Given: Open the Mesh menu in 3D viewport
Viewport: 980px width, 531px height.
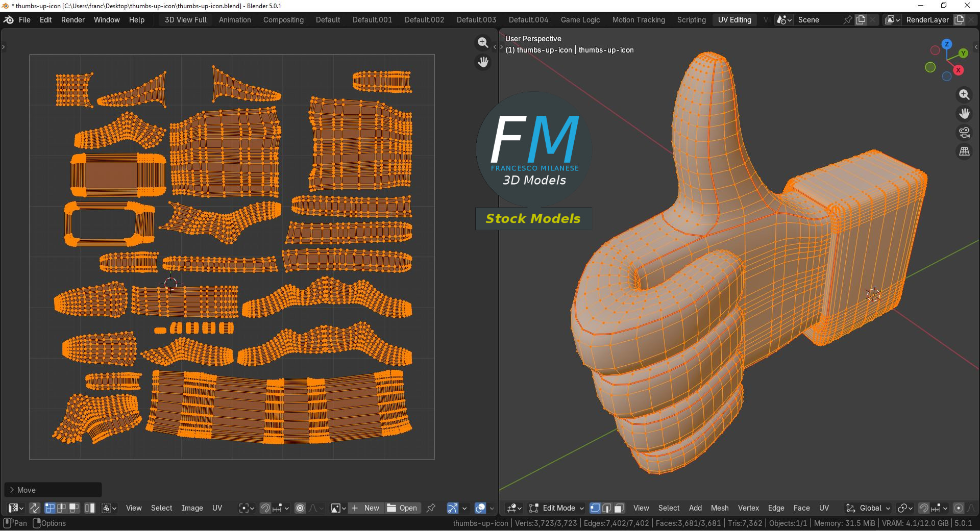Looking at the screenshot, I should pyautogui.click(x=720, y=508).
